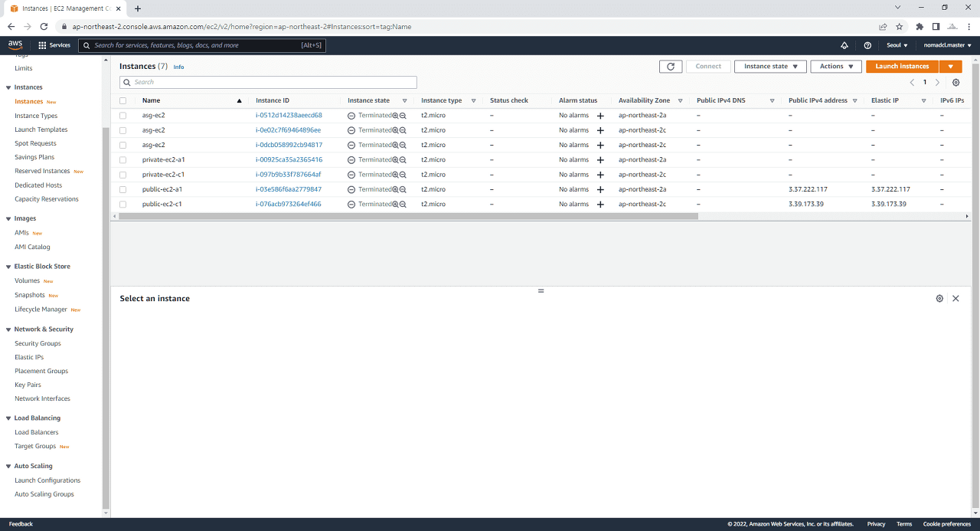Open new browser tab plus icon
The image size is (980, 531).
[x=138, y=8]
